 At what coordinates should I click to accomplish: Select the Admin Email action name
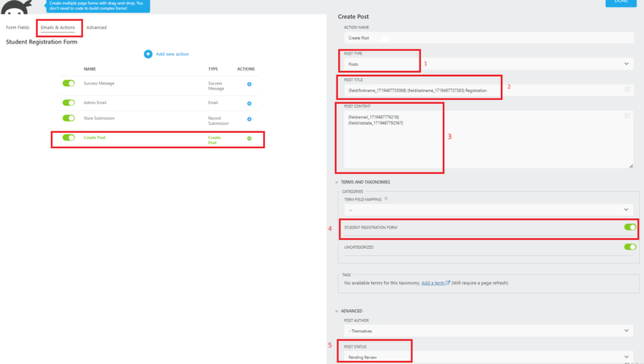pos(95,102)
